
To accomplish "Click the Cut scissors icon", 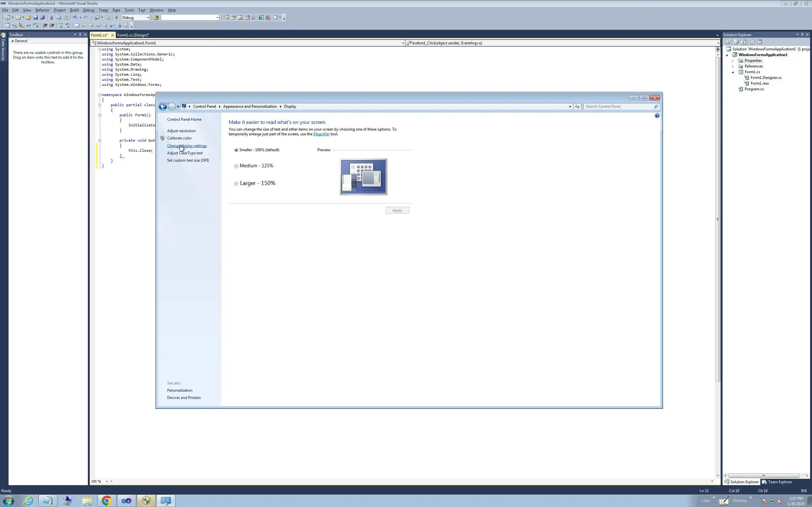I will click(x=51, y=17).
